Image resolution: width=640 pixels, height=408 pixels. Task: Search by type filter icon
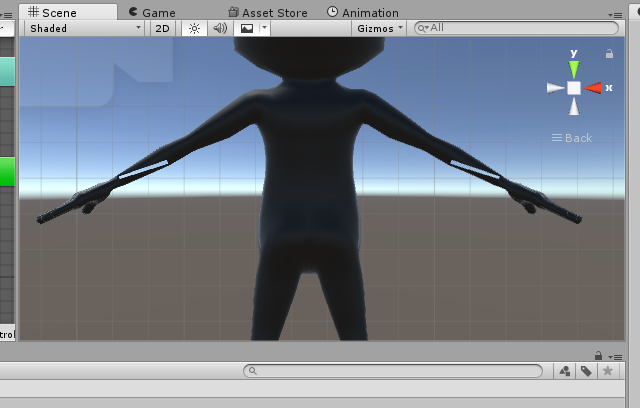point(565,371)
